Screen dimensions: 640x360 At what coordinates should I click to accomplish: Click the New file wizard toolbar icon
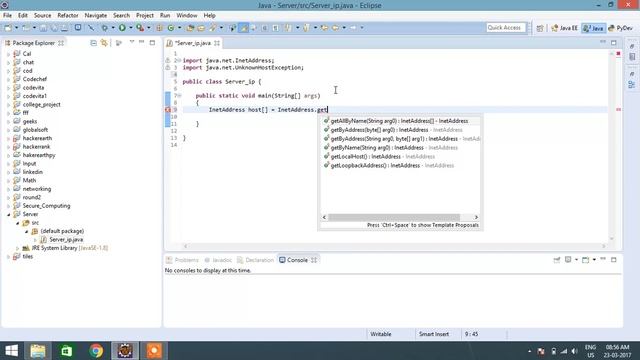[8, 28]
